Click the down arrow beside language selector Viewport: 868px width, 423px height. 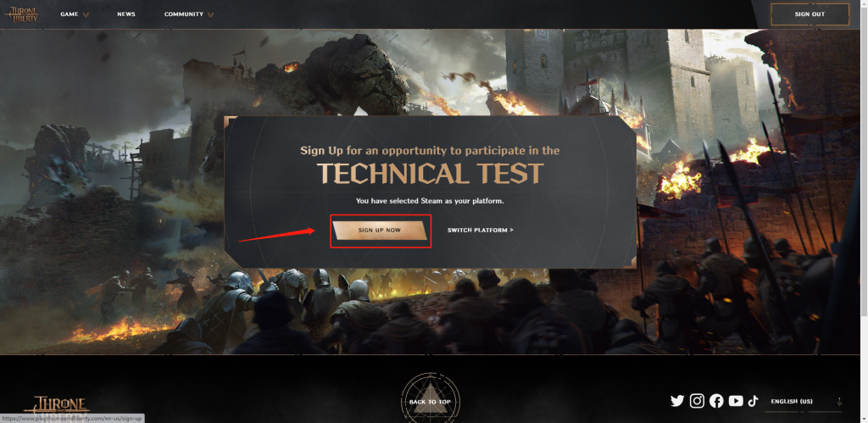tap(839, 402)
